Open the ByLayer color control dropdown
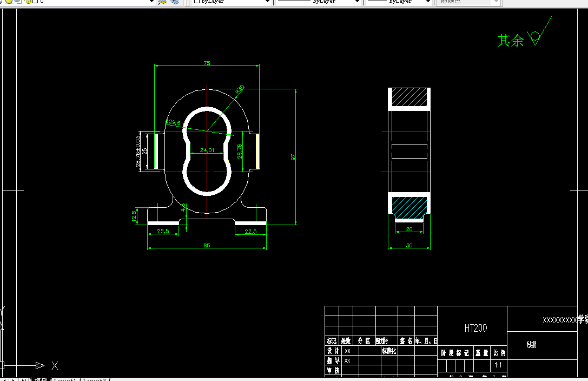This screenshot has height=381, width=588. (x=267, y=2)
